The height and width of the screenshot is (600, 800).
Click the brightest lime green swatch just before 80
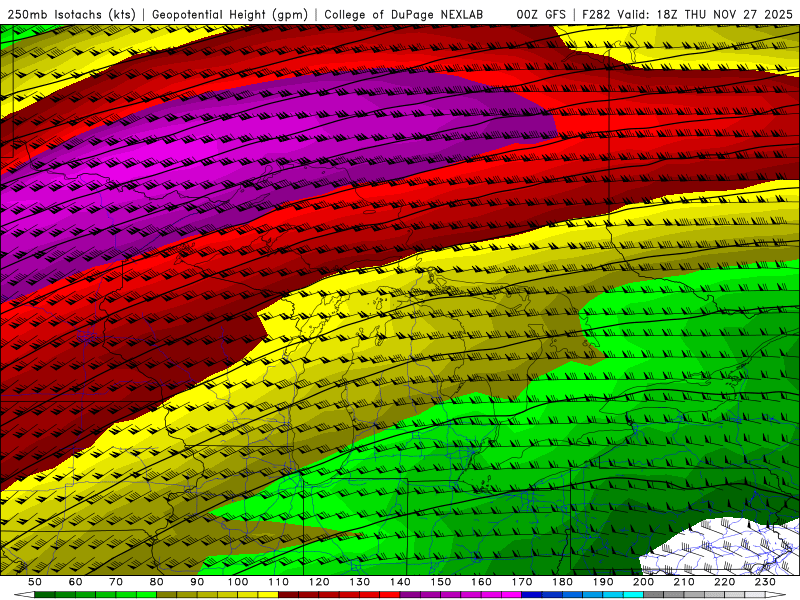[x=146, y=595]
